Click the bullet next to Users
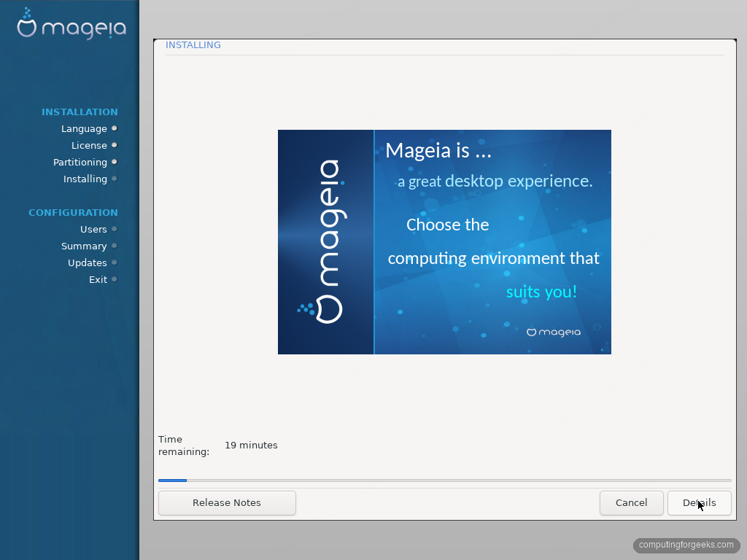Image resolution: width=747 pixels, height=560 pixels. coord(115,228)
